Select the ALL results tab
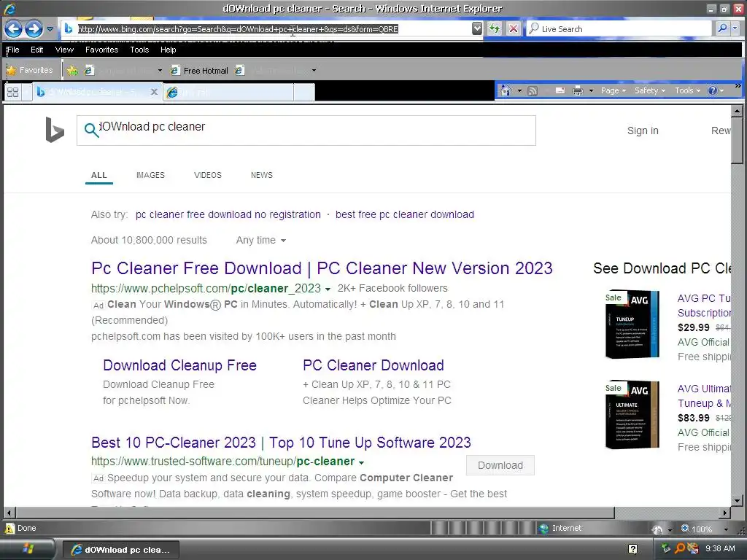This screenshot has width=747, height=560. coord(99,175)
